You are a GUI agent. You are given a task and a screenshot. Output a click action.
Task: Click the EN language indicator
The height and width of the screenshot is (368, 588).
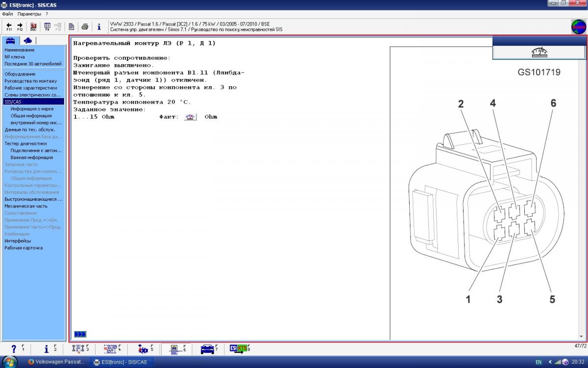pyautogui.click(x=539, y=362)
